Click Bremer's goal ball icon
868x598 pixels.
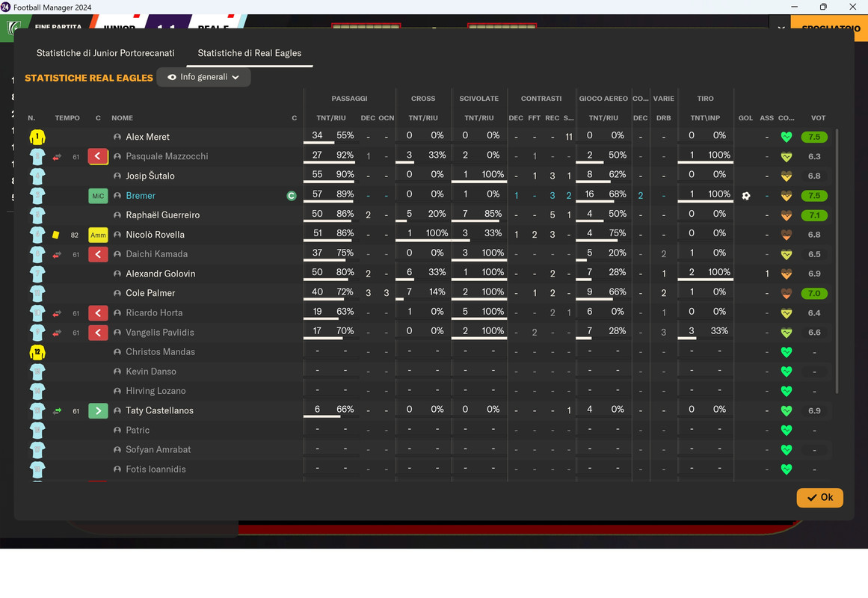(x=745, y=195)
